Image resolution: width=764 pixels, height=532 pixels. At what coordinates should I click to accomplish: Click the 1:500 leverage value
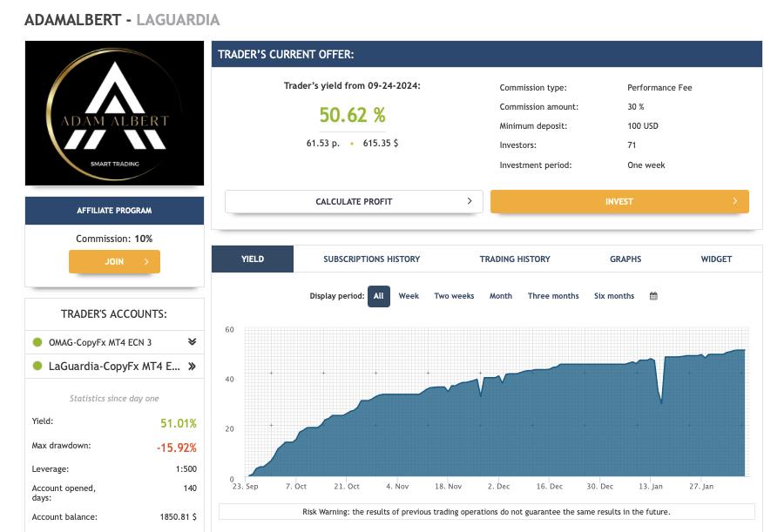[x=186, y=469]
